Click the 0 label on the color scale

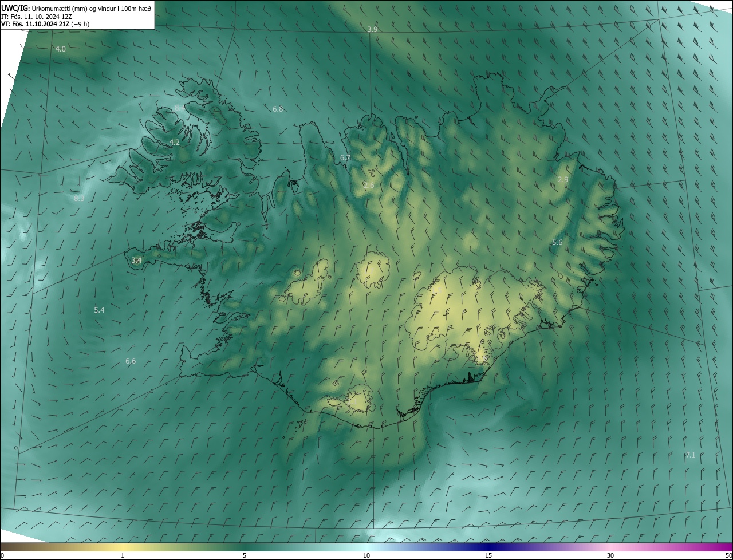coord(2,555)
